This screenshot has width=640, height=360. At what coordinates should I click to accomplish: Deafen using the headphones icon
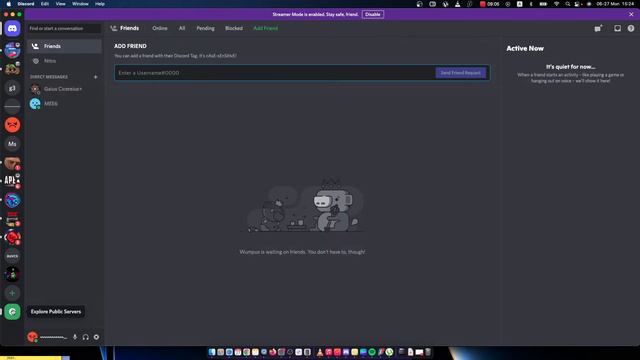[85, 337]
